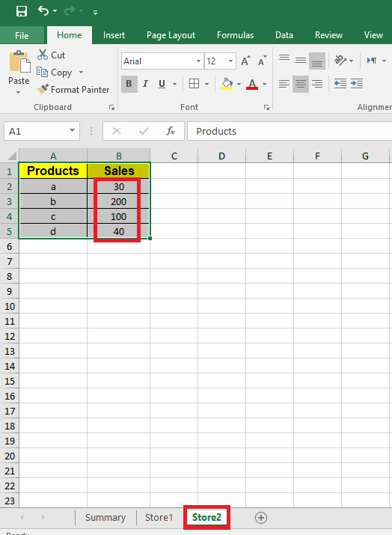Image resolution: width=392 pixels, height=535 pixels.
Task: Switch to the Store1 sheet tab
Action: click(159, 518)
